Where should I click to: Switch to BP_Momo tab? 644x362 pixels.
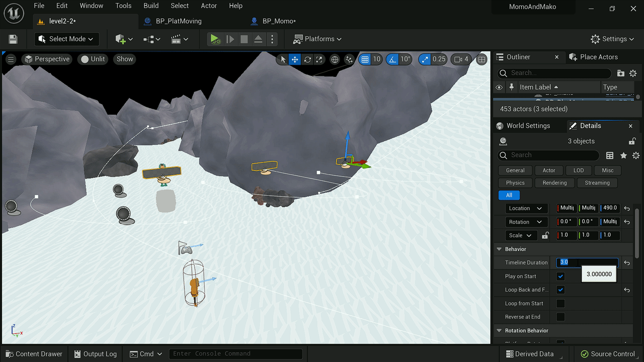point(279,21)
